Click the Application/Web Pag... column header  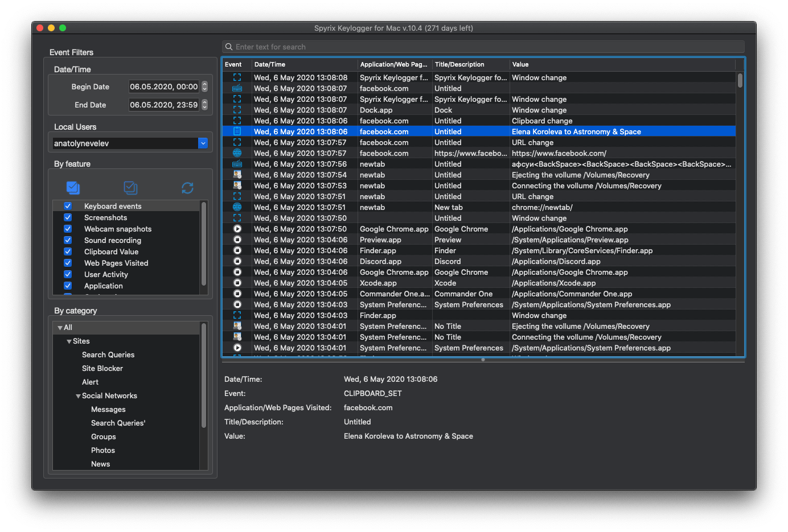(x=395, y=64)
